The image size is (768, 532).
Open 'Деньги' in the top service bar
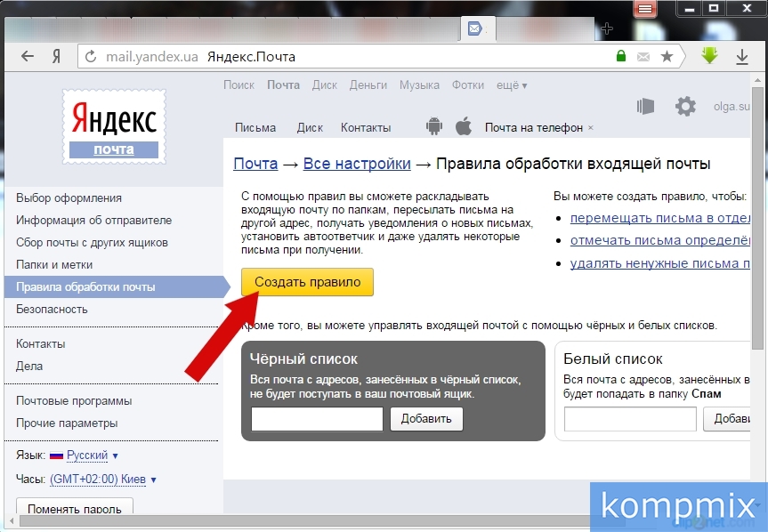368,85
